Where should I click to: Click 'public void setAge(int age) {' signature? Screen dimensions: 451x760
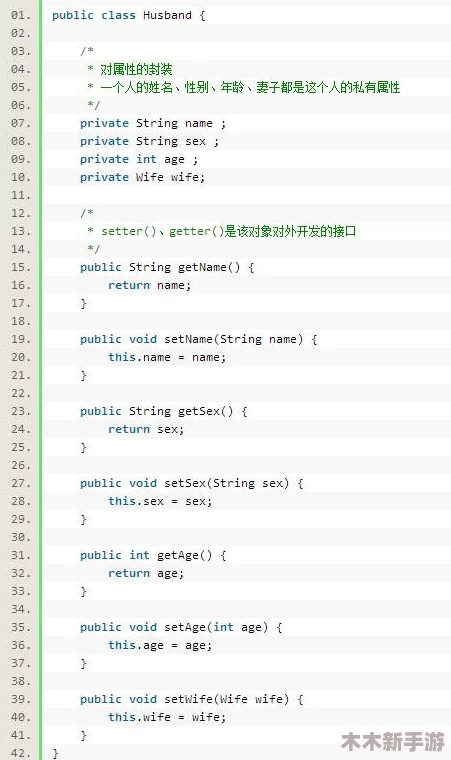point(181,628)
